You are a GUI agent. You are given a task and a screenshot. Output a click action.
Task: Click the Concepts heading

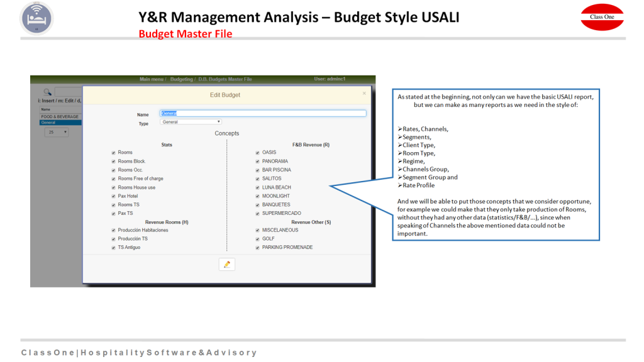click(226, 133)
